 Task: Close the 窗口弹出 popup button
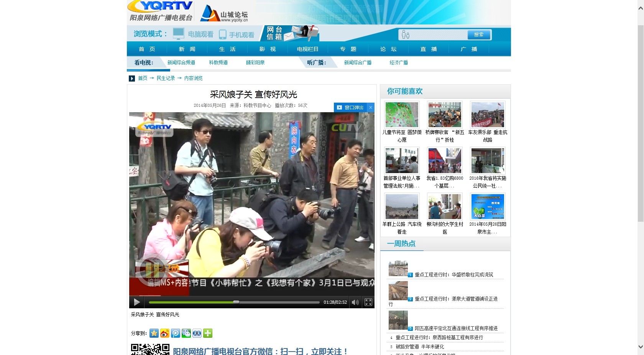pyautogui.click(x=371, y=108)
